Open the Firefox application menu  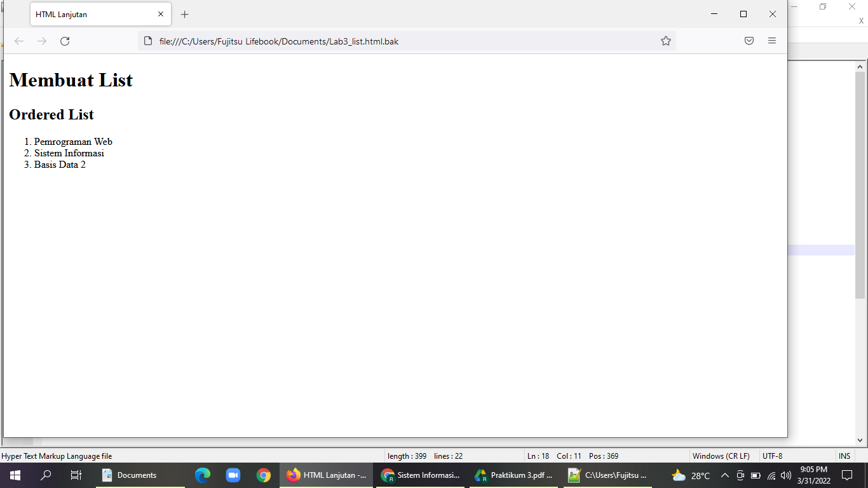[x=772, y=41]
